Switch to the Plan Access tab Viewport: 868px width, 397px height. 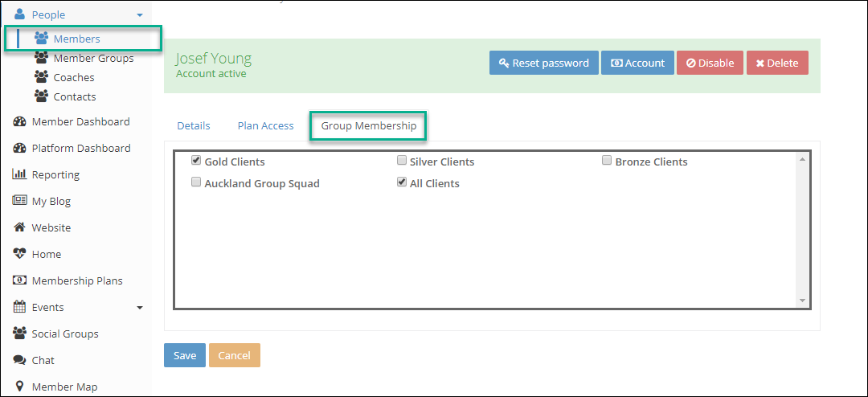pos(266,125)
